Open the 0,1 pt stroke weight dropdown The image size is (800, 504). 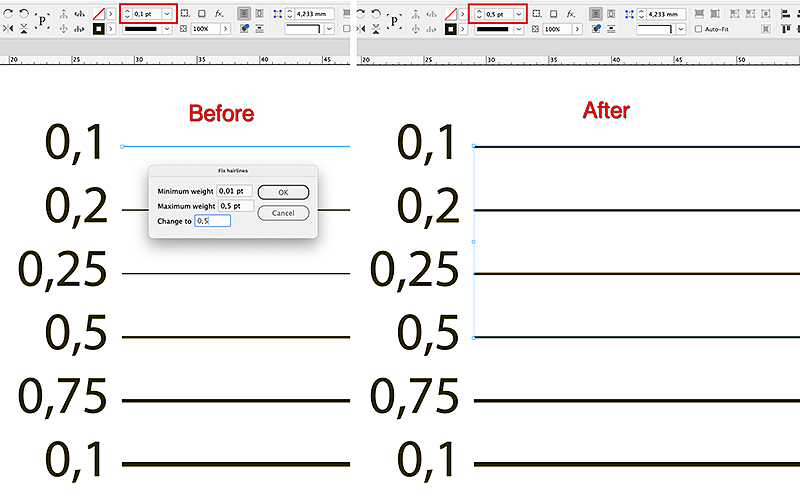(x=167, y=13)
